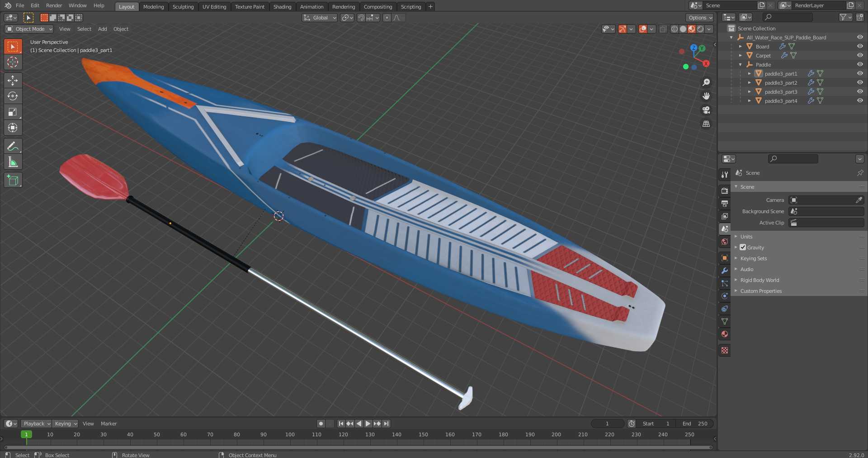868x458 pixels.
Task: Select the Add Cube tool
Action: click(13, 180)
